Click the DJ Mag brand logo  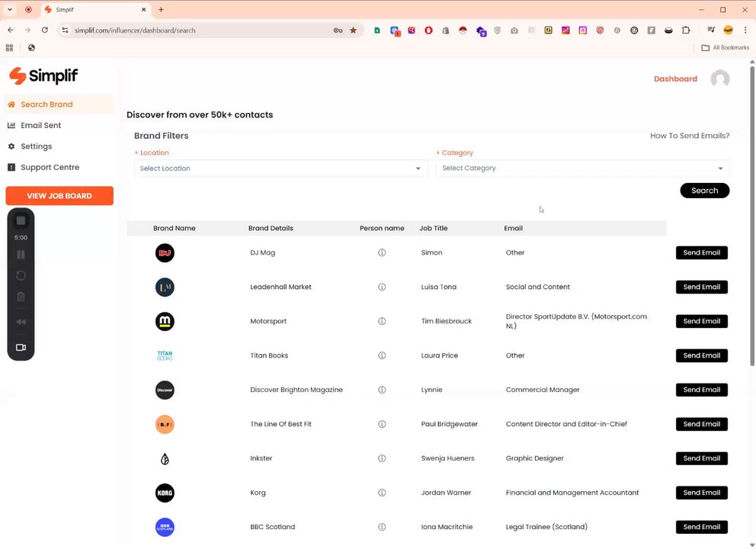click(x=165, y=253)
